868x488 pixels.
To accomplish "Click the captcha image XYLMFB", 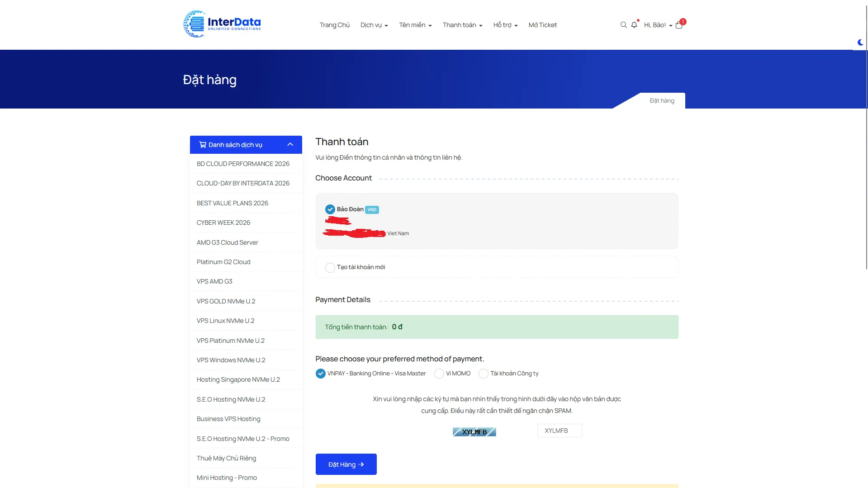I will coord(474,432).
